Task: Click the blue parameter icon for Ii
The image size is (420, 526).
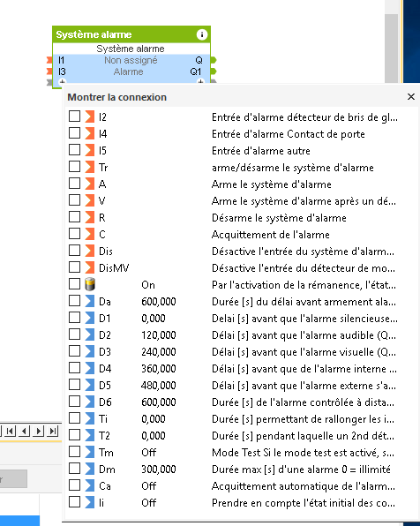Action: coord(90,502)
